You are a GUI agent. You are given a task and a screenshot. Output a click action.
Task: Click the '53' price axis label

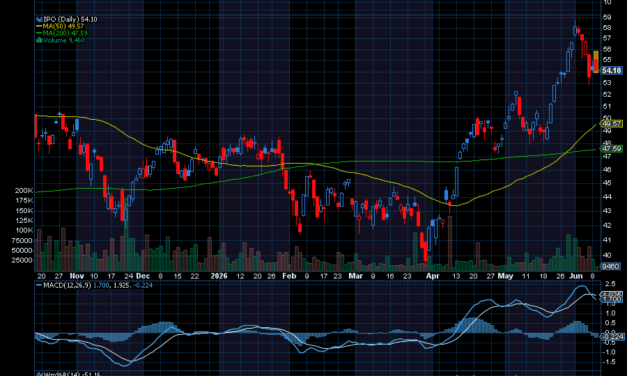(x=607, y=82)
